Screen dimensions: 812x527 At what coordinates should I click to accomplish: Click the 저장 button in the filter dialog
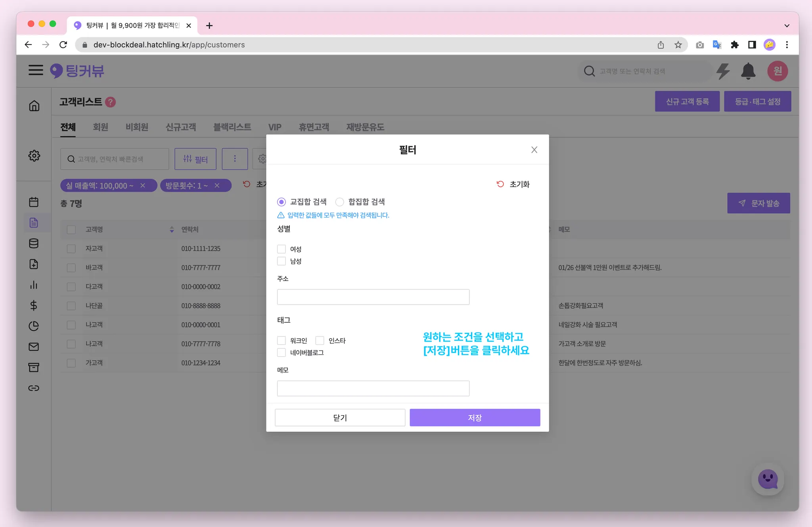475,417
